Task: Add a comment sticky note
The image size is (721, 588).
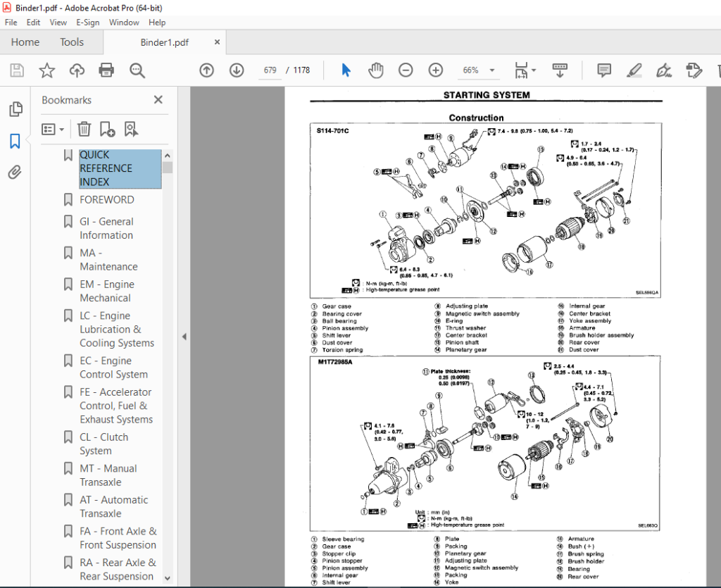Action: [603, 70]
